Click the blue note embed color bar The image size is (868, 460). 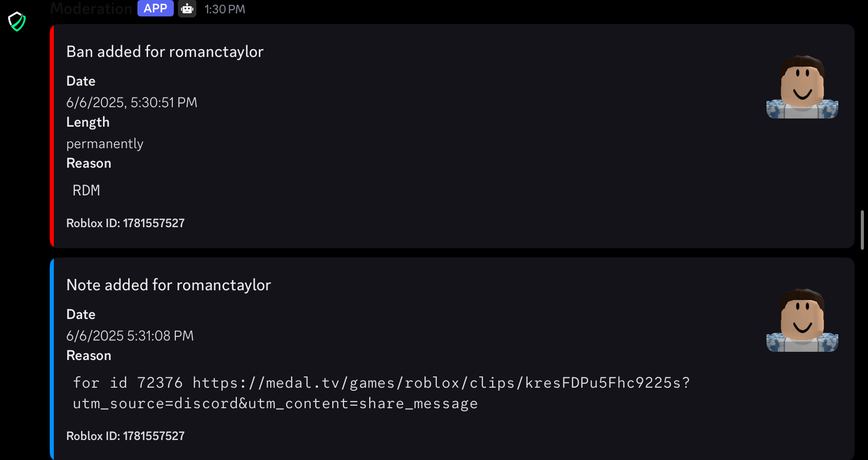52,359
